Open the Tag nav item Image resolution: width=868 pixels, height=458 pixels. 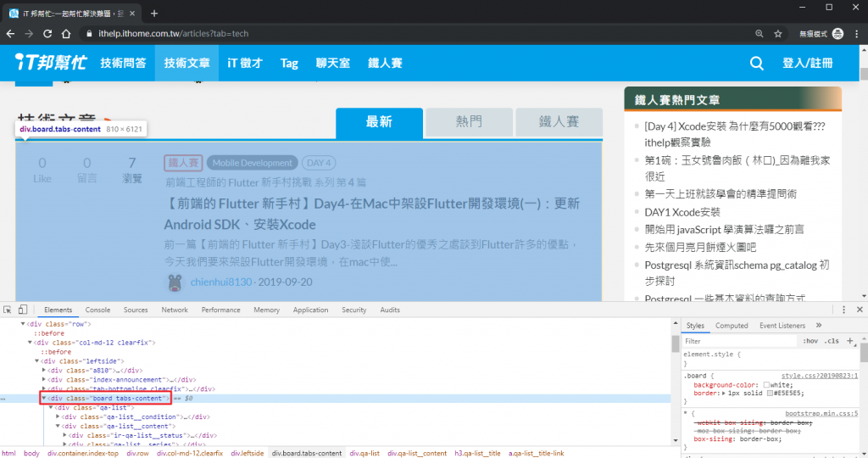pyautogui.click(x=289, y=63)
